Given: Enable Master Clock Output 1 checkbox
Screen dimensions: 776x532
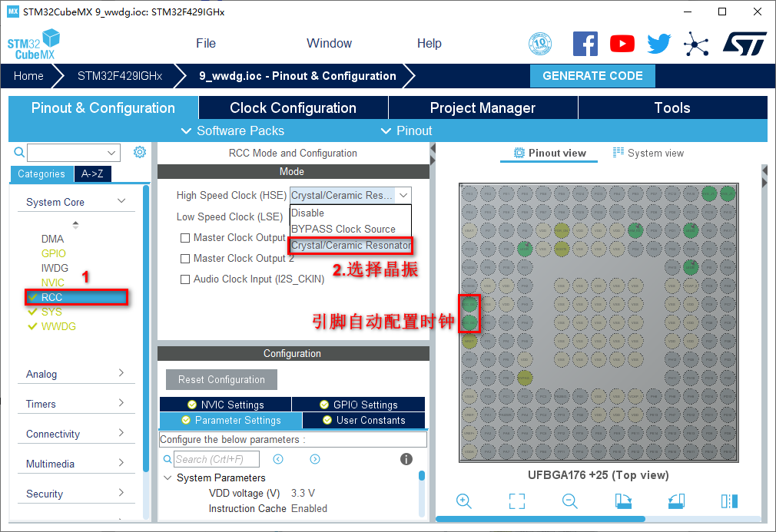Looking at the screenshot, I should (185, 238).
